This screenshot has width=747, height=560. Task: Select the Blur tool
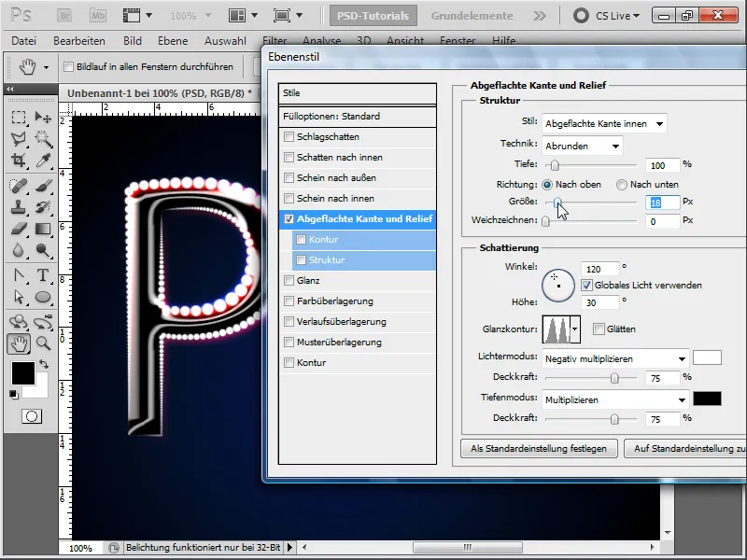tap(19, 250)
